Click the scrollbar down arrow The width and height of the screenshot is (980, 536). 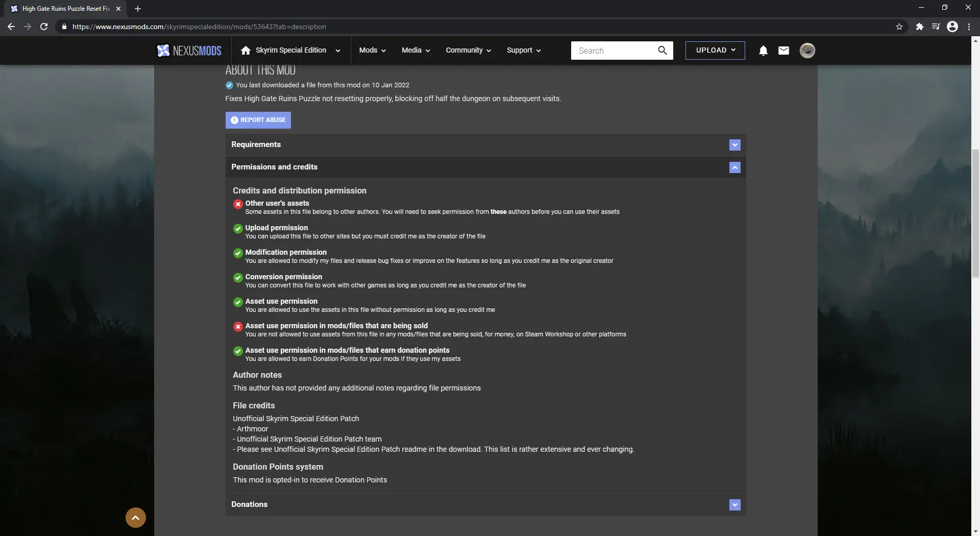(x=975, y=531)
